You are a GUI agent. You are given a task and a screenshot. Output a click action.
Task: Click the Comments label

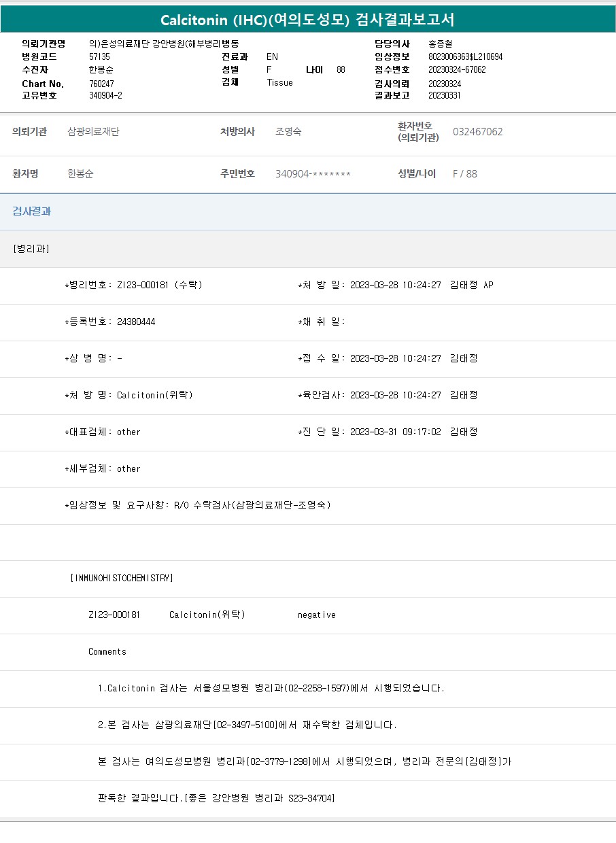tap(107, 651)
